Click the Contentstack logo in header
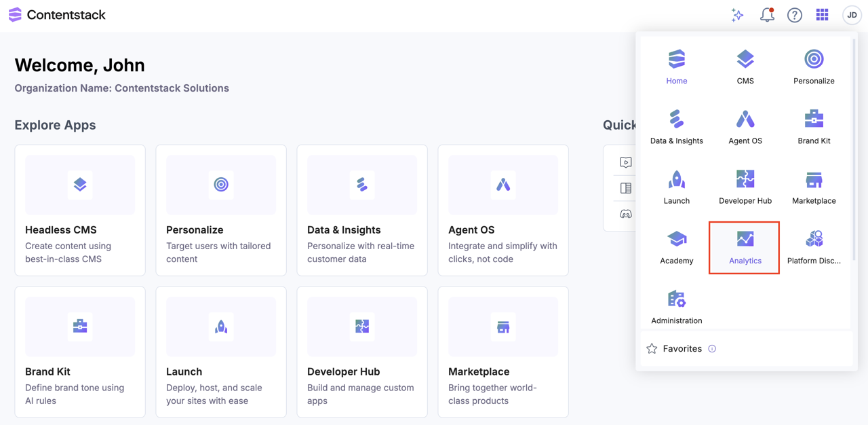The image size is (868, 425). (x=57, y=15)
